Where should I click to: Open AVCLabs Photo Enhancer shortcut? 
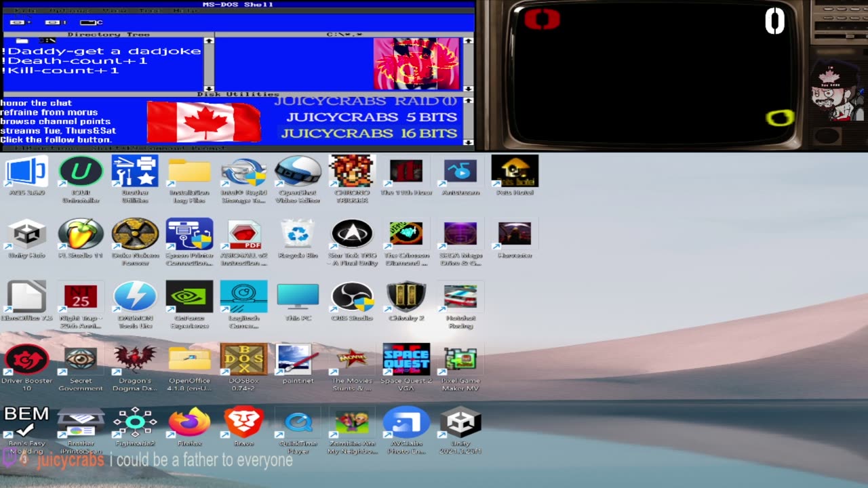coord(406,430)
